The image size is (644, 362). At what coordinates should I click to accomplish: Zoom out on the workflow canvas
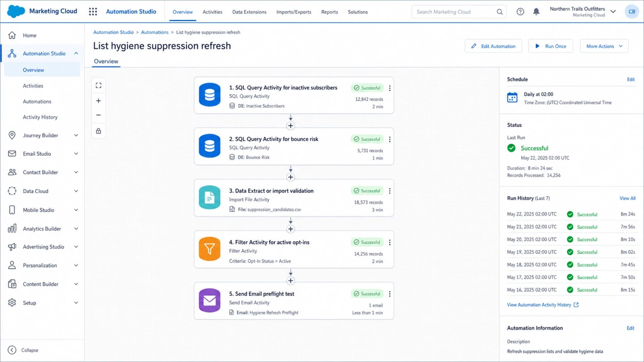(98, 115)
